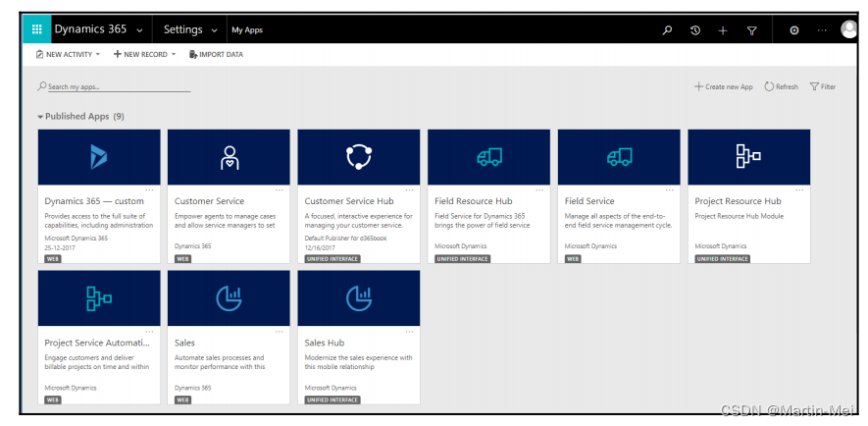
Task: Click the Field Service truck icon
Action: coord(620,157)
